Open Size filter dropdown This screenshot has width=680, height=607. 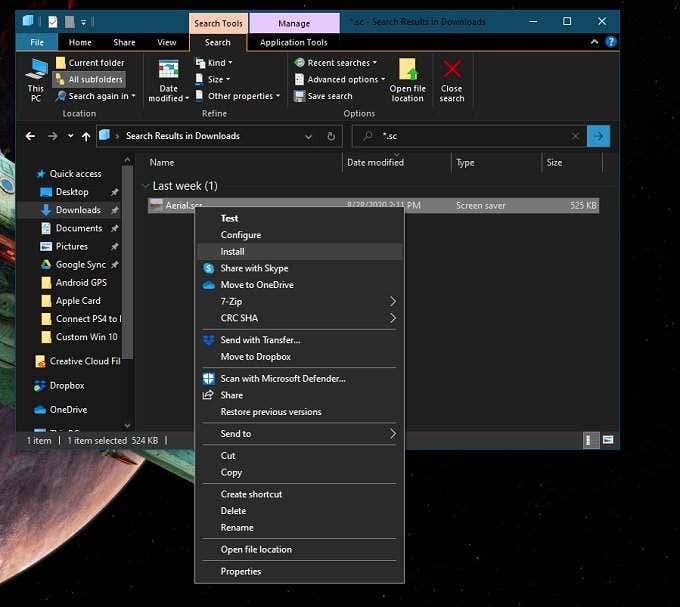coord(213,79)
